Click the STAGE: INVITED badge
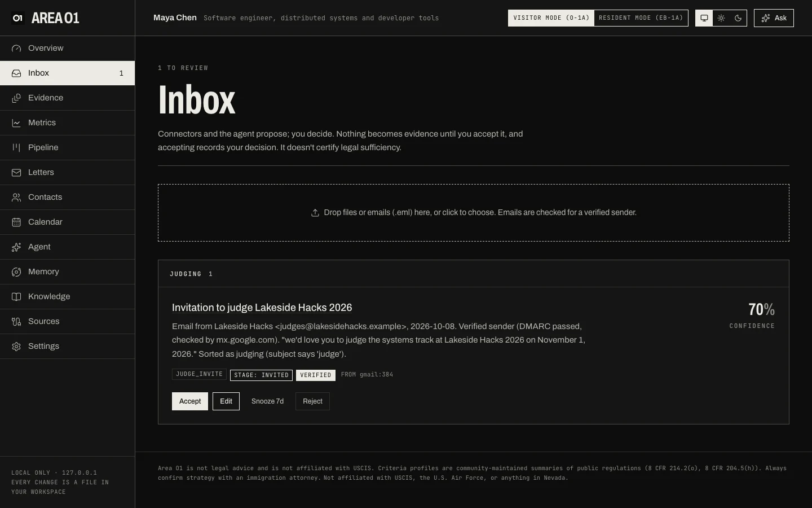This screenshot has height=508, width=812. coord(261,375)
